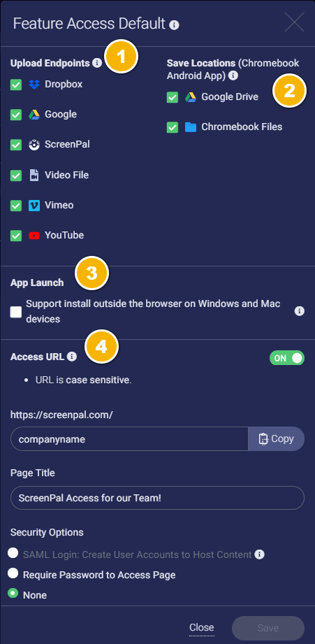Click Google Drive icon under Save Locations
Viewport: 315px width, 644px height.
(x=191, y=97)
